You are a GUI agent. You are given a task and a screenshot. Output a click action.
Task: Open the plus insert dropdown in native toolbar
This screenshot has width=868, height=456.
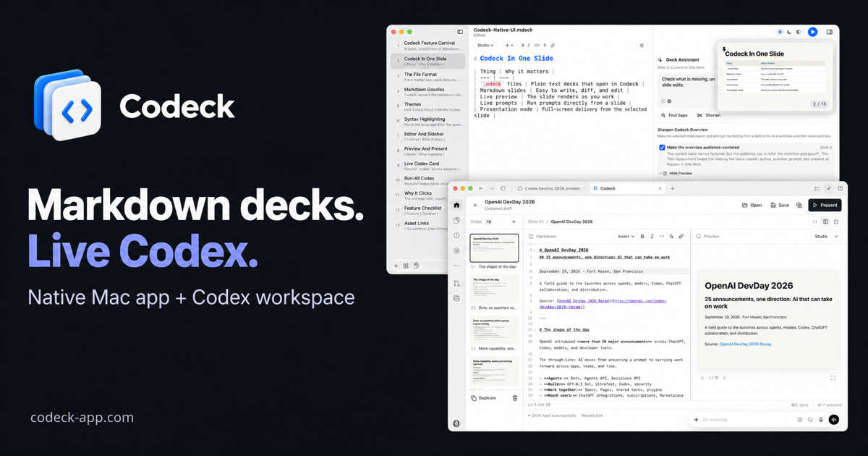coord(509,46)
